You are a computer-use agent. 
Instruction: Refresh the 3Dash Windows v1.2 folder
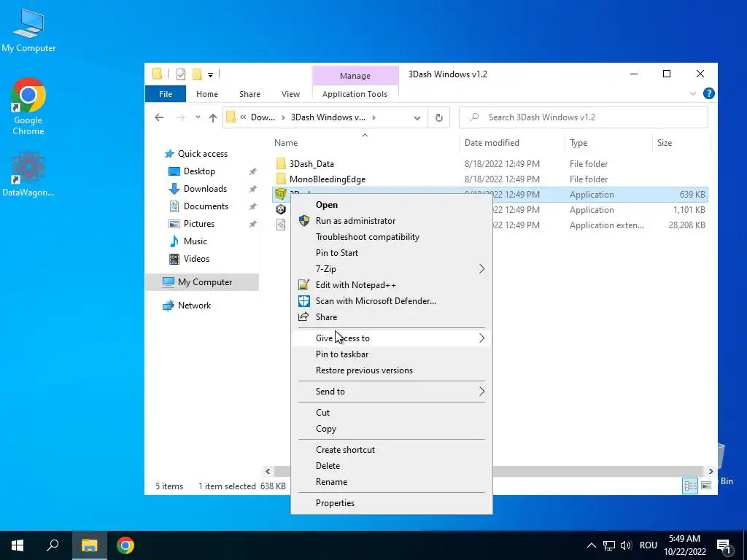pos(438,117)
